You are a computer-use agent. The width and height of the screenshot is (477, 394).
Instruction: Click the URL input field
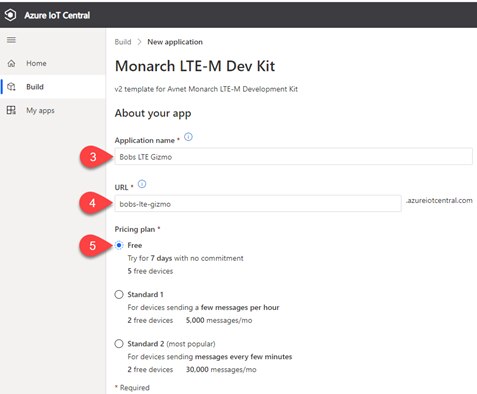pyautogui.click(x=258, y=204)
